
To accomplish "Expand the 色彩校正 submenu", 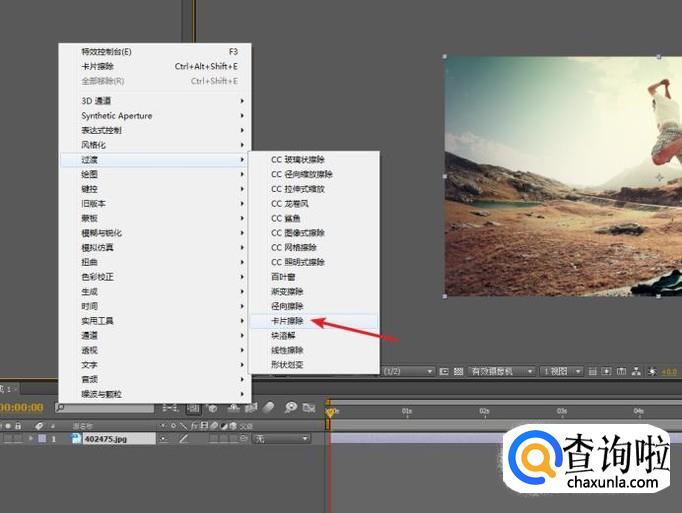I will pos(98,277).
